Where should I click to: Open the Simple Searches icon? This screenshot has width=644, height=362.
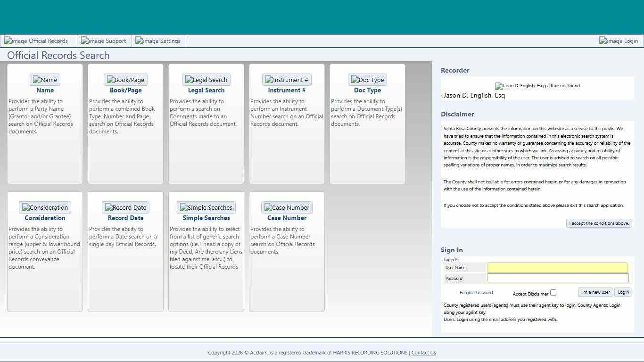coord(206,207)
